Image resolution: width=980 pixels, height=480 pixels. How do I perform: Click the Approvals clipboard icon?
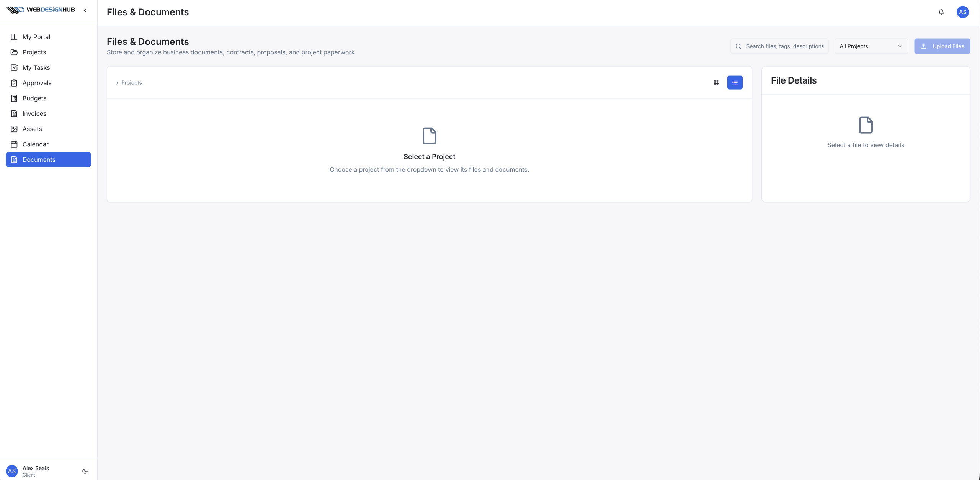tap(14, 83)
